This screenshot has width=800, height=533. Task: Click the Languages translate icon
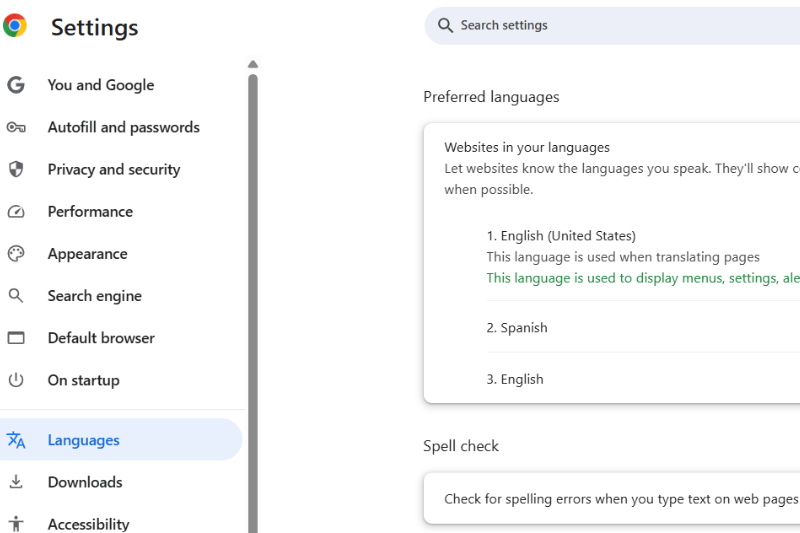click(x=16, y=440)
